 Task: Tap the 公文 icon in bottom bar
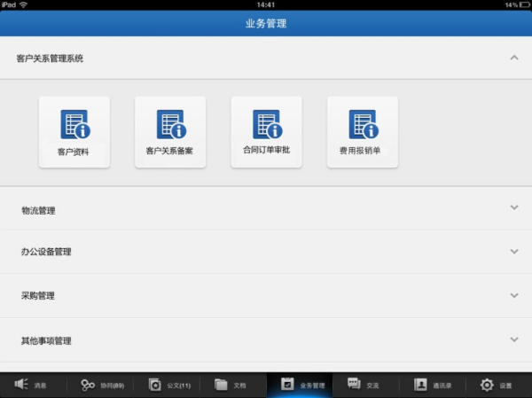click(x=154, y=385)
